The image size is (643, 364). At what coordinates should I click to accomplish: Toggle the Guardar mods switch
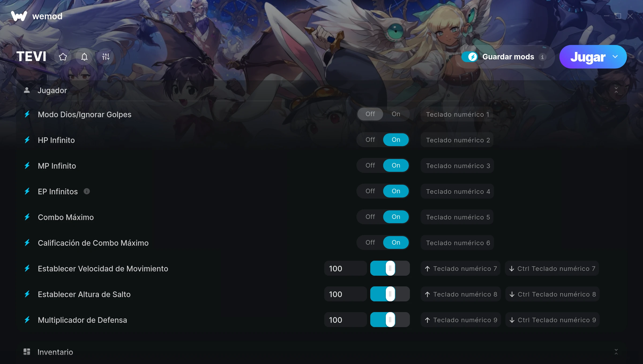pos(470,57)
